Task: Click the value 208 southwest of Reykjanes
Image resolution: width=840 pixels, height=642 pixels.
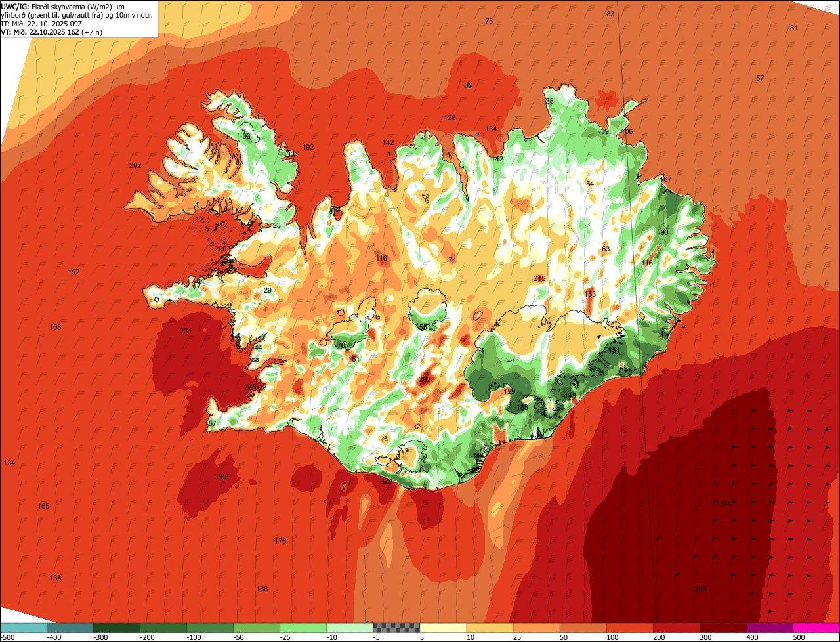Action: coord(222,477)
